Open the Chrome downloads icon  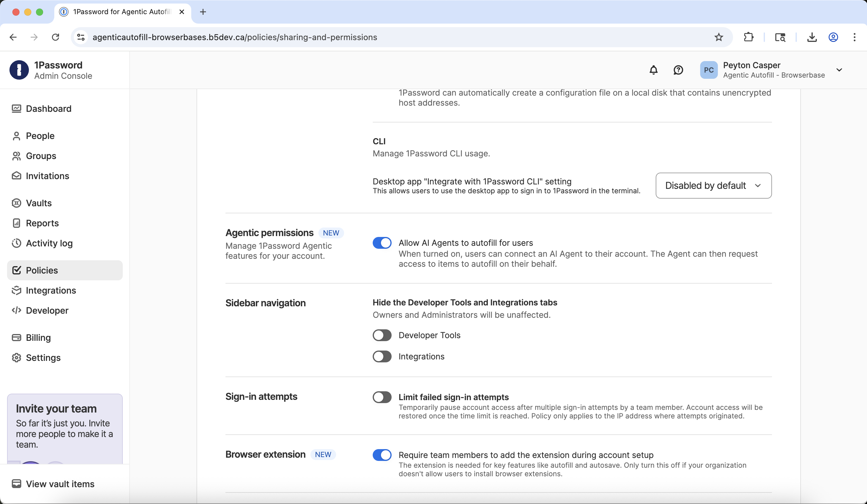tap(812, 37)
